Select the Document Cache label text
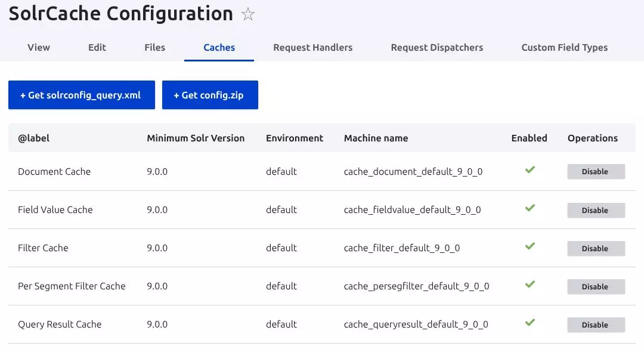This screenshot has width=644, height=352. click(x=54, y=172)
